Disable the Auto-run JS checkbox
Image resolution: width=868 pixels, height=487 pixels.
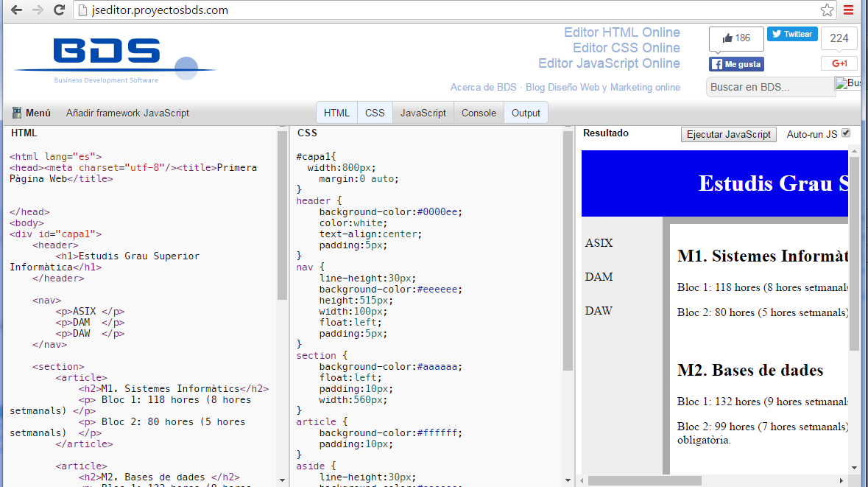click(x=846, y=133)
